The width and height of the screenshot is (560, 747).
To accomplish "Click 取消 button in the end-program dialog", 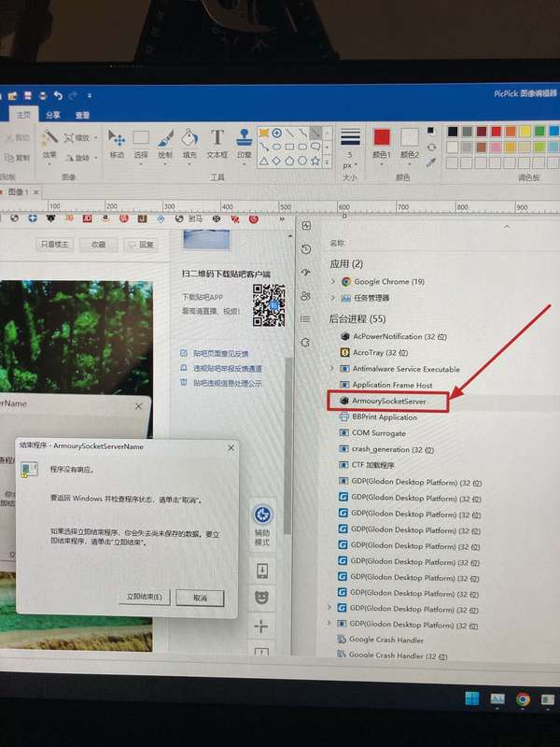I will click(x=200, y=598).
